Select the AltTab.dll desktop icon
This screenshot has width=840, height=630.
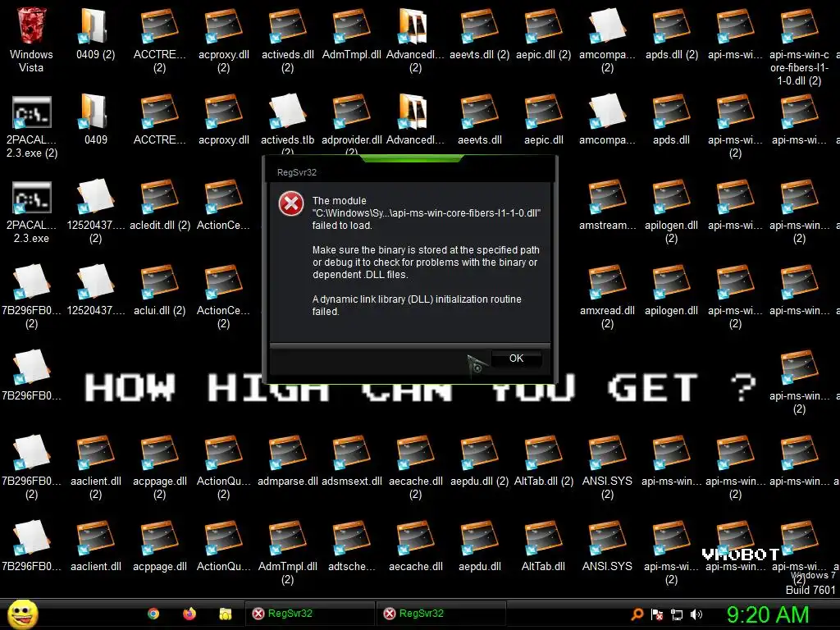tap(543, 546)
